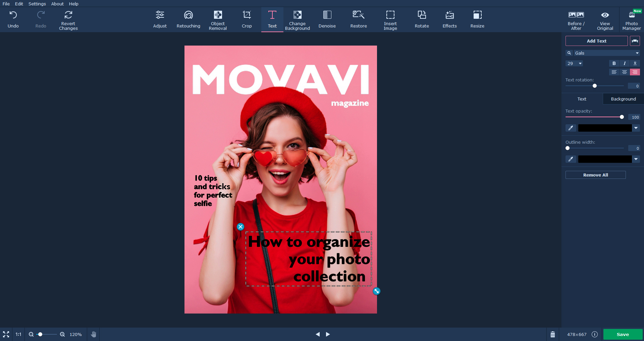Screen dimensions: 644x341
Task: Open the font size dropdown
Action: point(580,63)
